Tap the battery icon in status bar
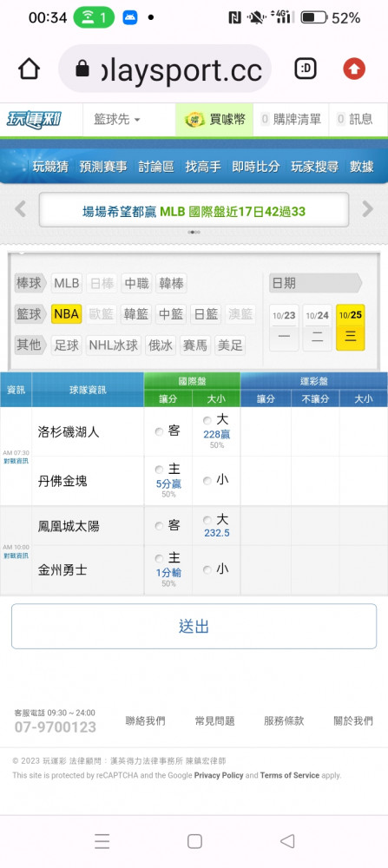 pos(314,17)
